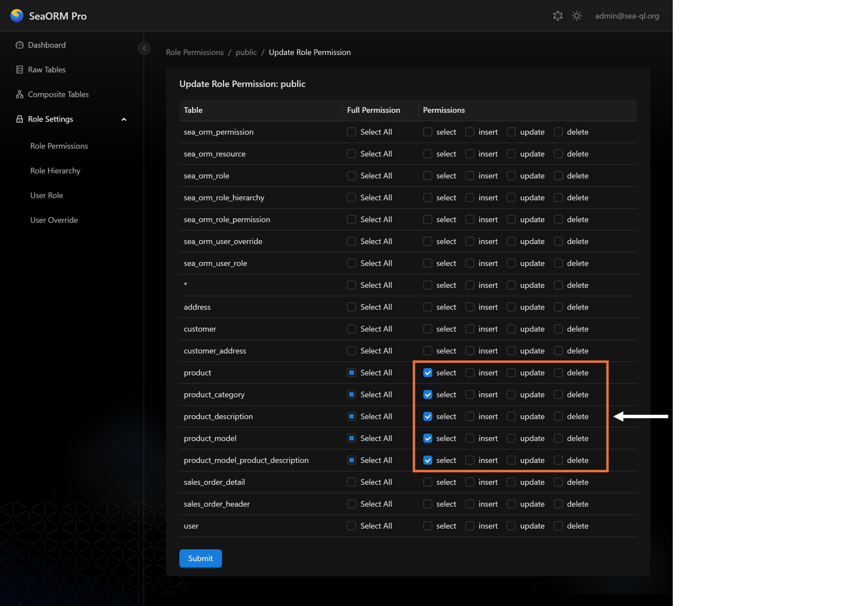This screenshot has width=868, height=606.
Task: Click the public breadcrumb link
Action: pos(246,52)
